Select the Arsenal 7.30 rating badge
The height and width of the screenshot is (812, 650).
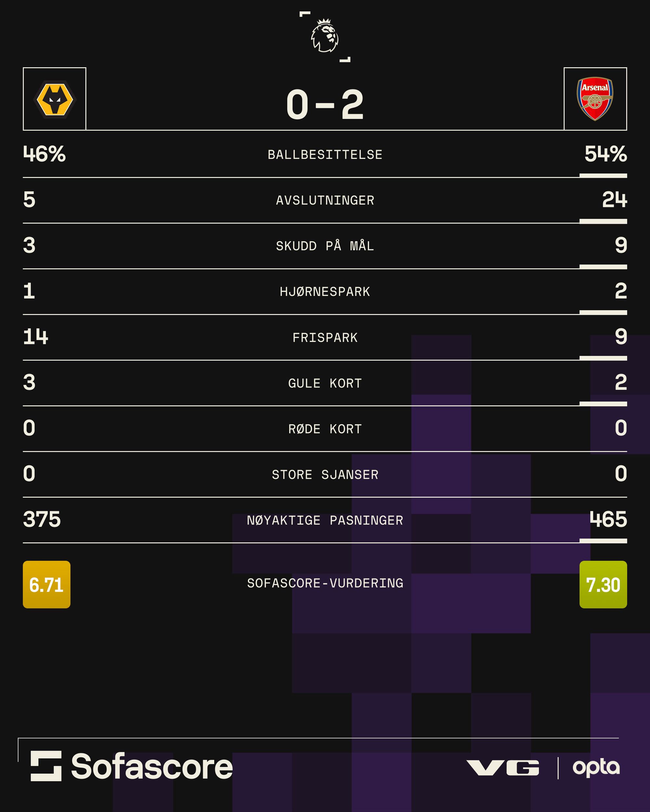(603, 585)
